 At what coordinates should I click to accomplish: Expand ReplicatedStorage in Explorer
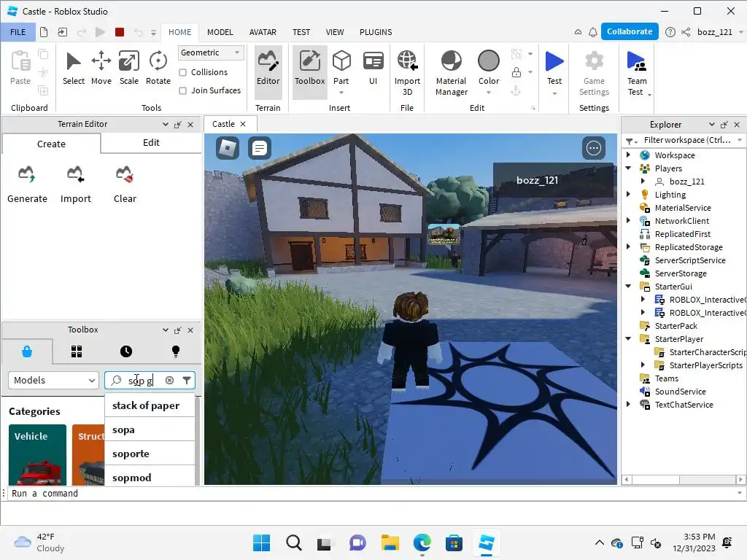[x=628, y=246]
